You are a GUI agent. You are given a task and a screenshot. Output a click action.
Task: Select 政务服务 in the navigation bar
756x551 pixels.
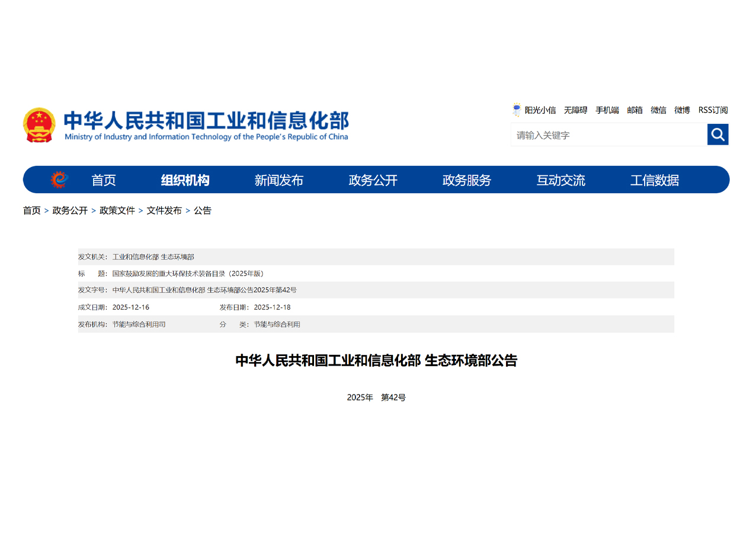click(x=466, y=180)
